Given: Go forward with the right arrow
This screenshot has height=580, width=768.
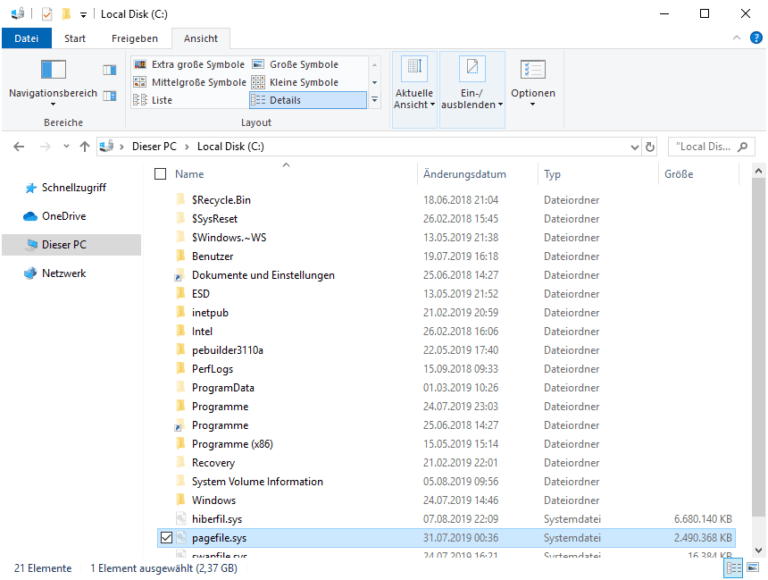Looking at the screenshot, I should point(45,146).
